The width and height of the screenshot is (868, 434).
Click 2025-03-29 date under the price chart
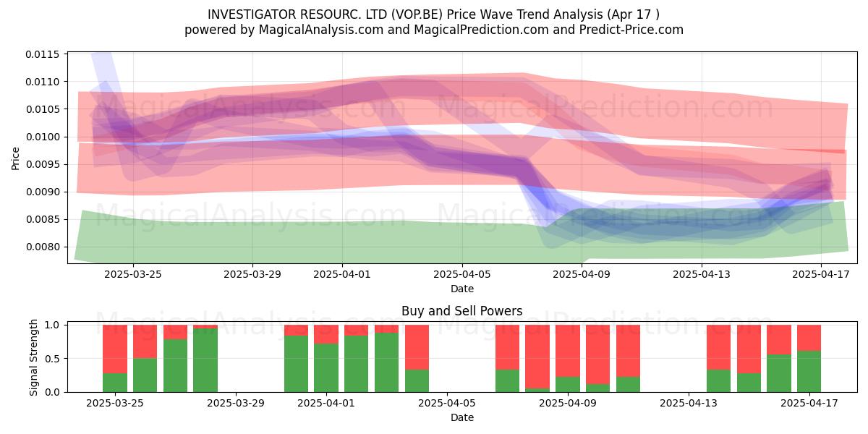click(x=252, y=275)
